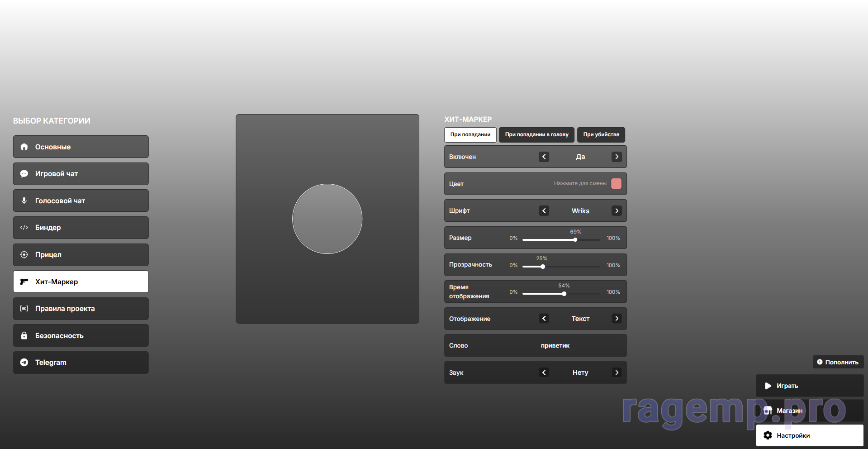Click the lock icon for Безопасность
Image resolution: width=868 pixels, height=449 pixels.
24,336
